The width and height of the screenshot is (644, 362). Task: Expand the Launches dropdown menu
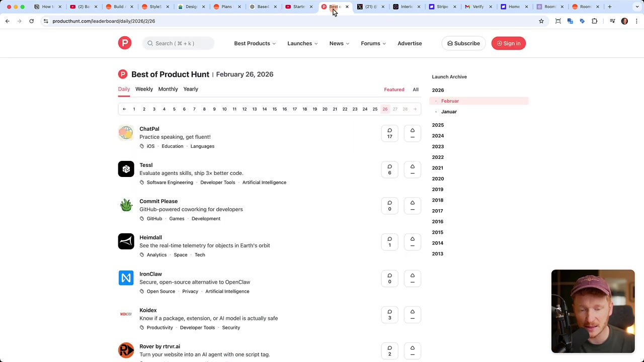coord(302,43)
